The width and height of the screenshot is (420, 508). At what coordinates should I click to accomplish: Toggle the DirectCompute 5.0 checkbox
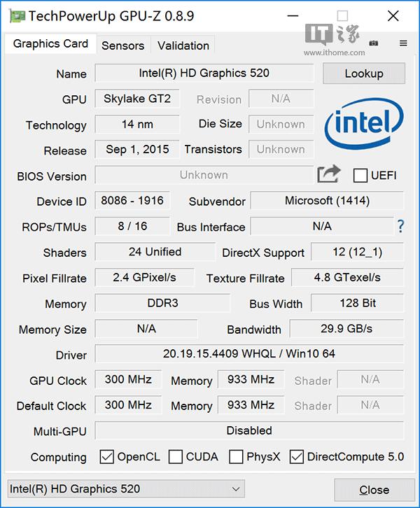[296, 457]
